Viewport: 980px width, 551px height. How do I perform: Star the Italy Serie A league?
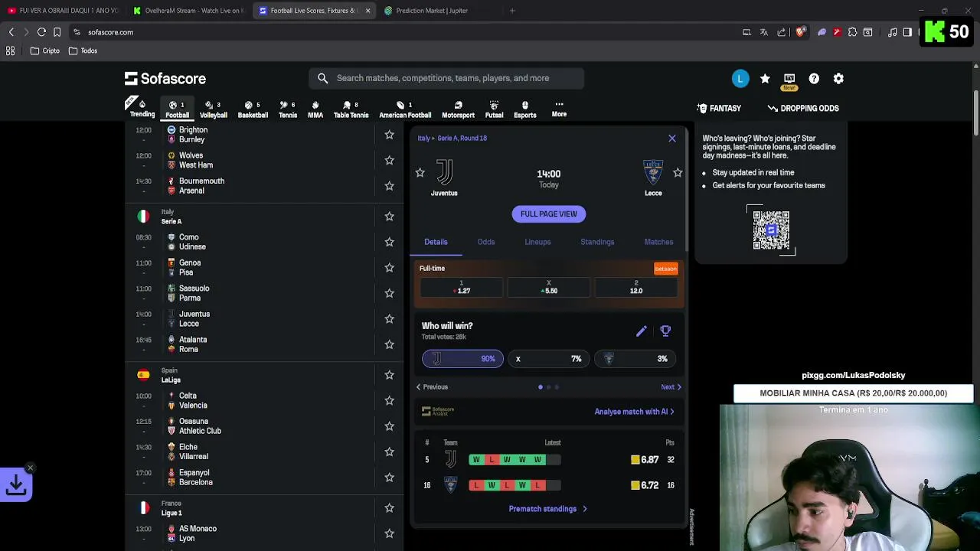coord(389,217)
